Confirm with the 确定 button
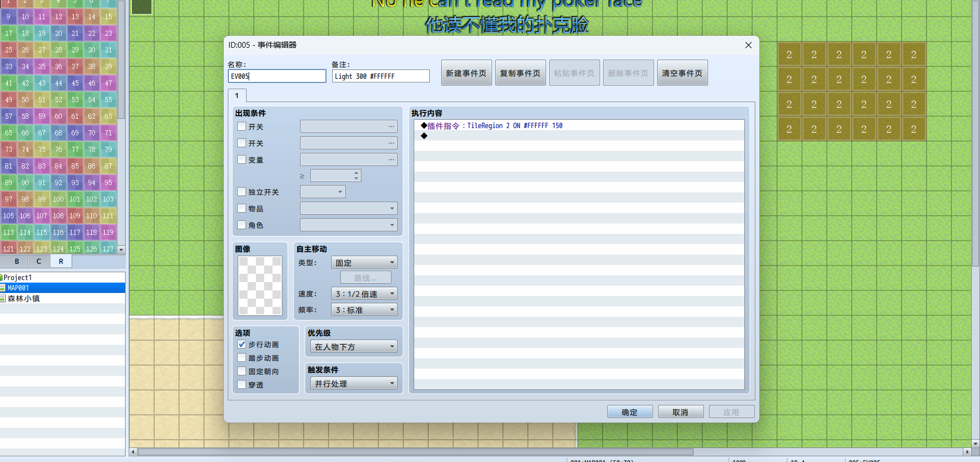The height and width of the screenshot is (462, 980). tap(630, 412)
